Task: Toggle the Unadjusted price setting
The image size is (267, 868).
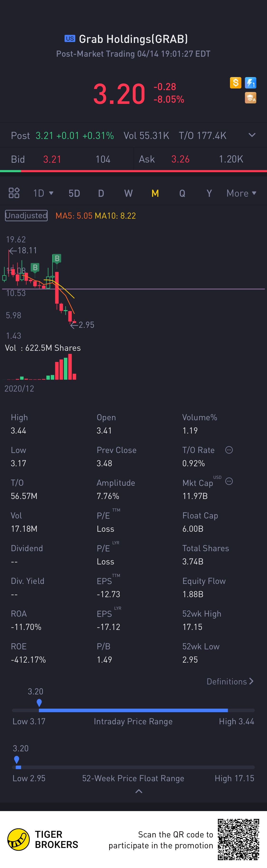Action: 26,216
